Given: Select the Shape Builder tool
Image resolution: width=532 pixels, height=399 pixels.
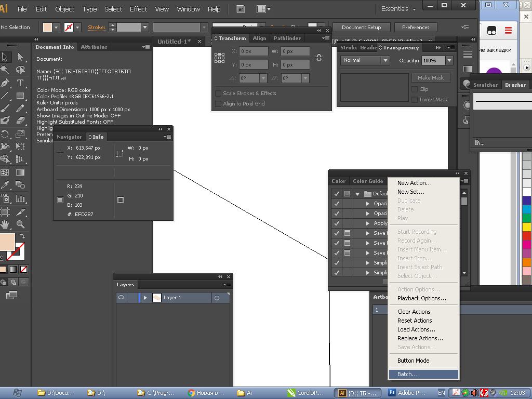Looking at the screenshot, I should click(x=5, y=159).
